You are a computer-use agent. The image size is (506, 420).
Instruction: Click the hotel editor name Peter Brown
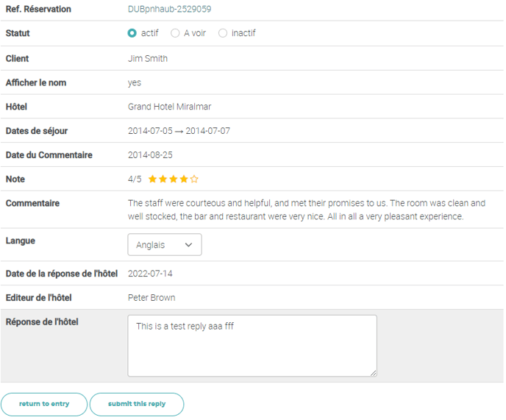click(x=152, y=298)
